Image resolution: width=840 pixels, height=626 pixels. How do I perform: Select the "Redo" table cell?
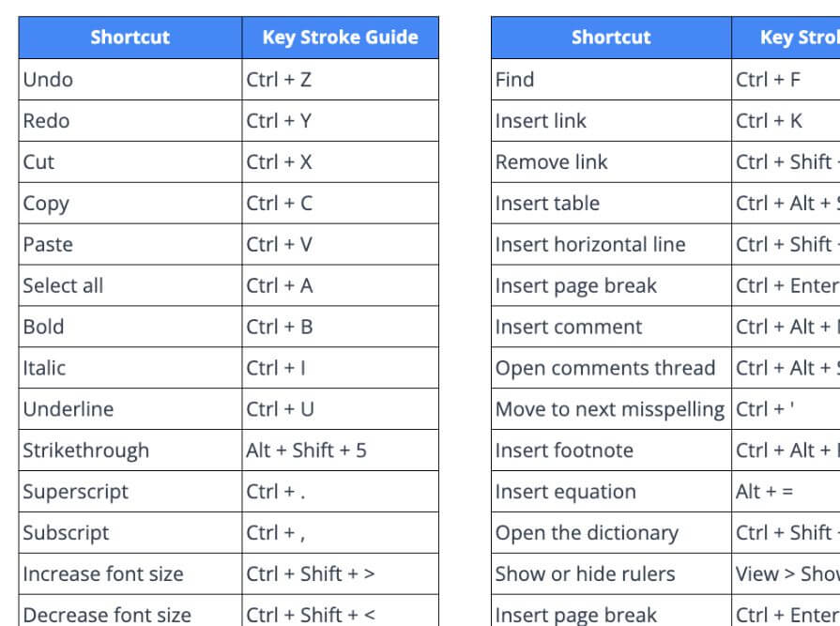tap(130, 121)
